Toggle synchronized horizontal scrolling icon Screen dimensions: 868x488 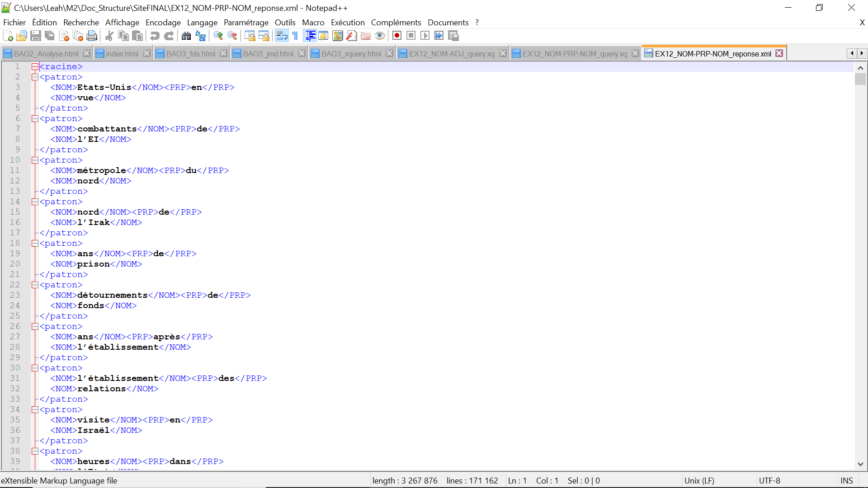pos(264,36)
